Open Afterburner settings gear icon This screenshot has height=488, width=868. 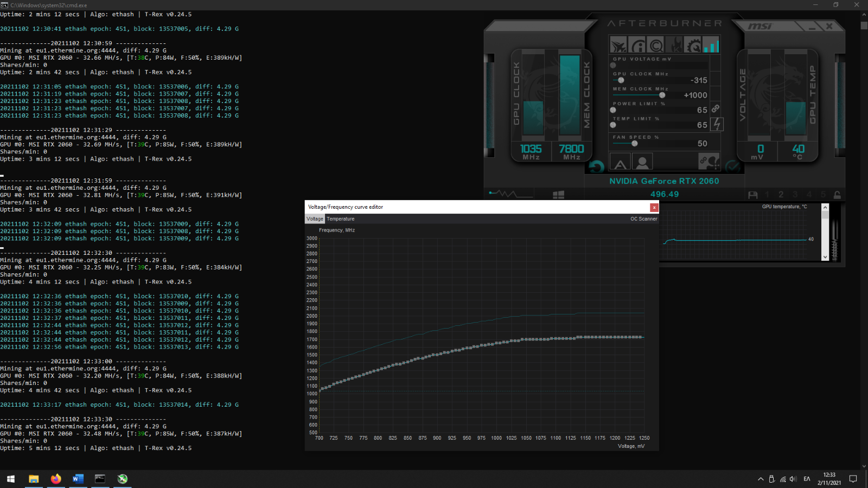click(x=693, y=45)
